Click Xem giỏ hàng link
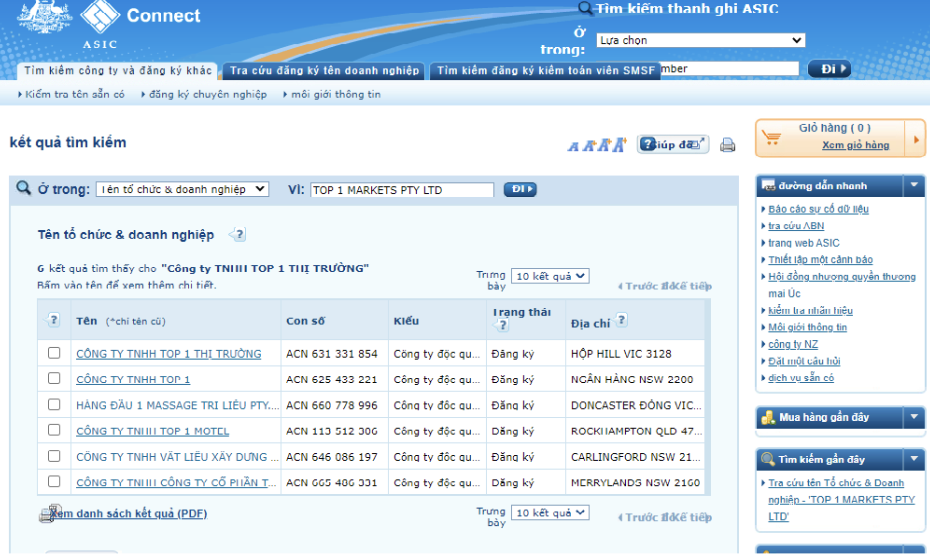This screenshot has height=554, width=930. (x=855, y=145)
